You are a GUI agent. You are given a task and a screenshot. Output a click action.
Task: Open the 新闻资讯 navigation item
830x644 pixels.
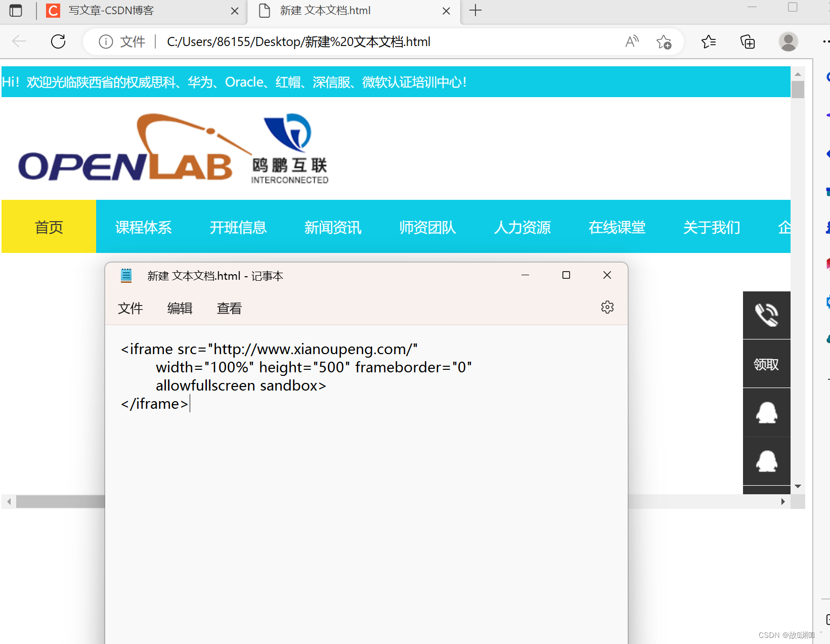pos(333,227)
